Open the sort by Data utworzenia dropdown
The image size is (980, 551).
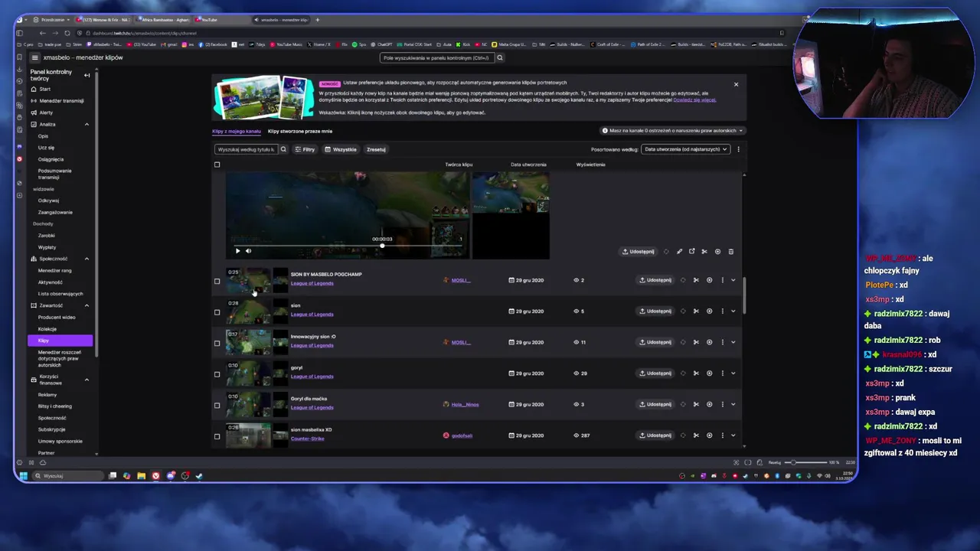(685, 149)
